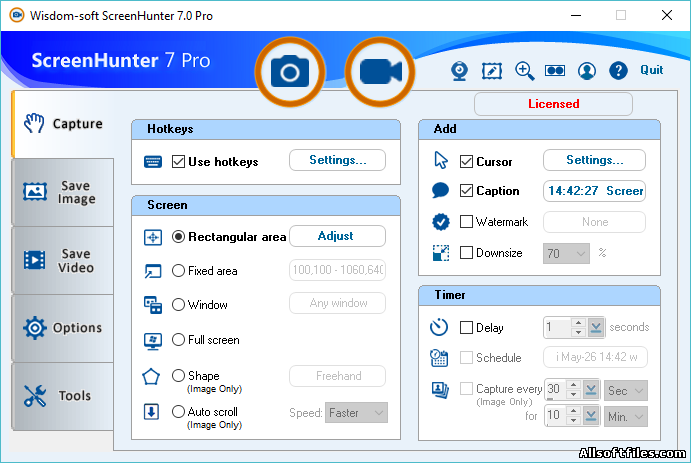This screenshot has width=691, height=463.
Task: Open the help question mark icon
Action: (618, 70)
